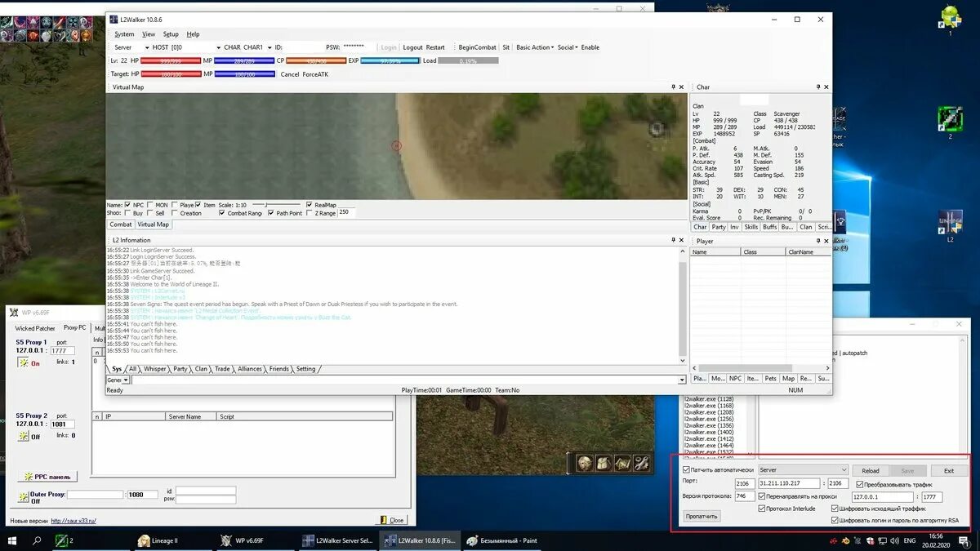
Task: Switch to Lineage II taskbar item
Action: (x=171, y=540)
